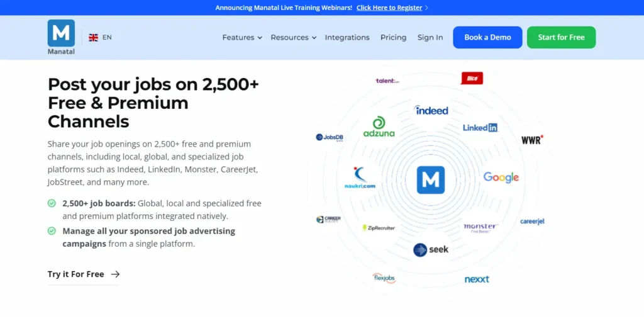Screen dimensions: 644x331
Task: Open the Sign In page
Action: (430, 37)
